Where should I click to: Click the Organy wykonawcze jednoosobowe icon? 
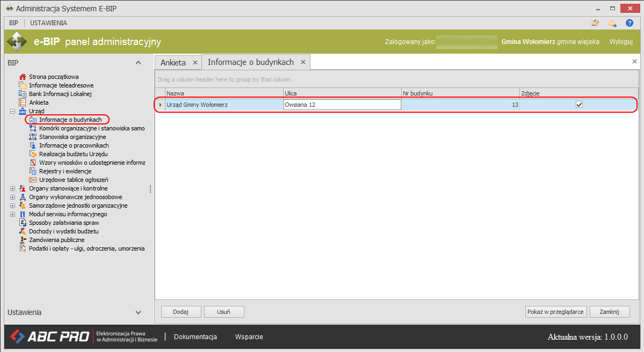pos(23,197)
